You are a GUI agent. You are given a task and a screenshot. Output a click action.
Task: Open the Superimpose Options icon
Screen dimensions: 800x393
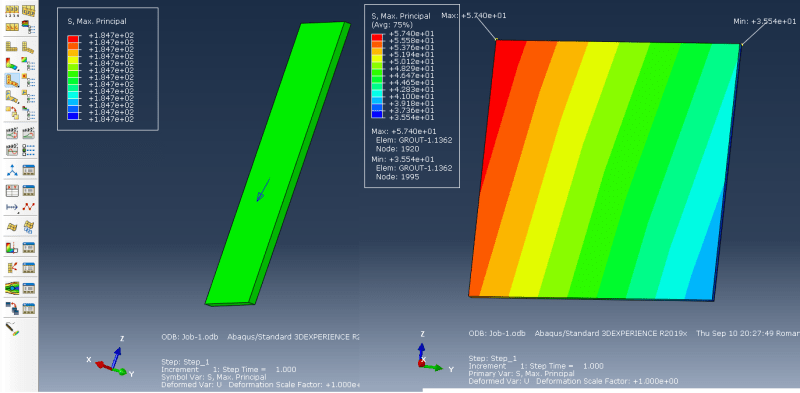[29, 113]
